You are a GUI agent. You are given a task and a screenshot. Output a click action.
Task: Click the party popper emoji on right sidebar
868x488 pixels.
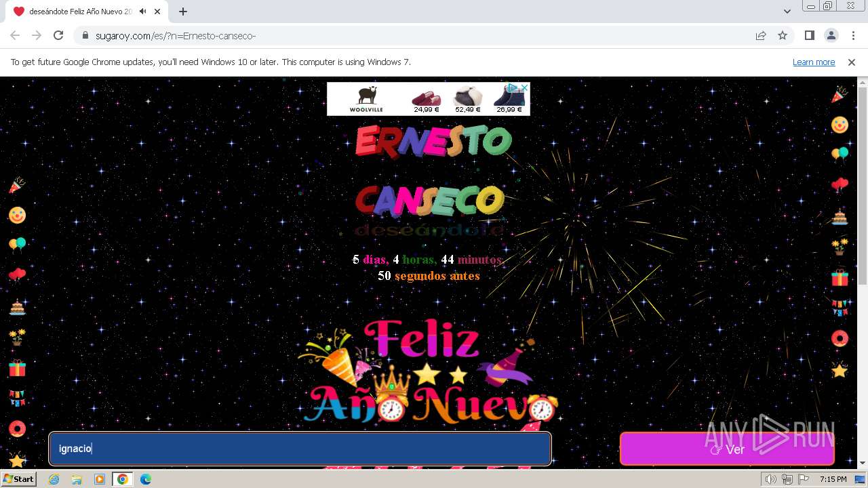(840, 95)
